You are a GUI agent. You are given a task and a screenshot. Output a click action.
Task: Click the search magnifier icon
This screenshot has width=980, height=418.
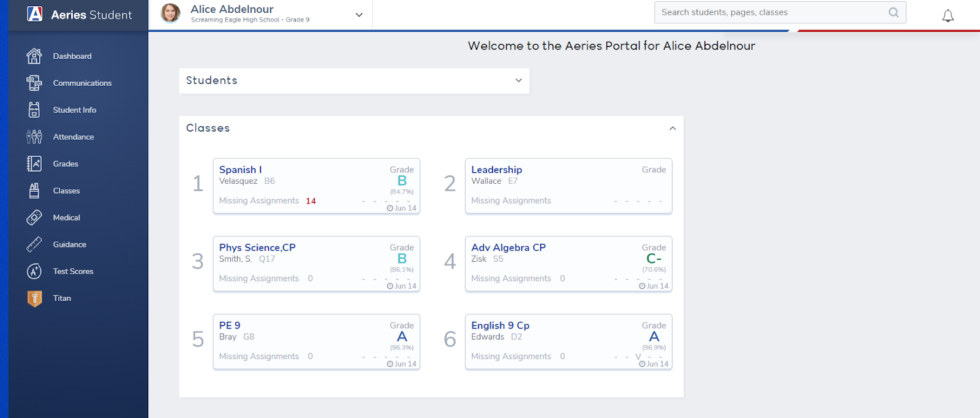894,12
